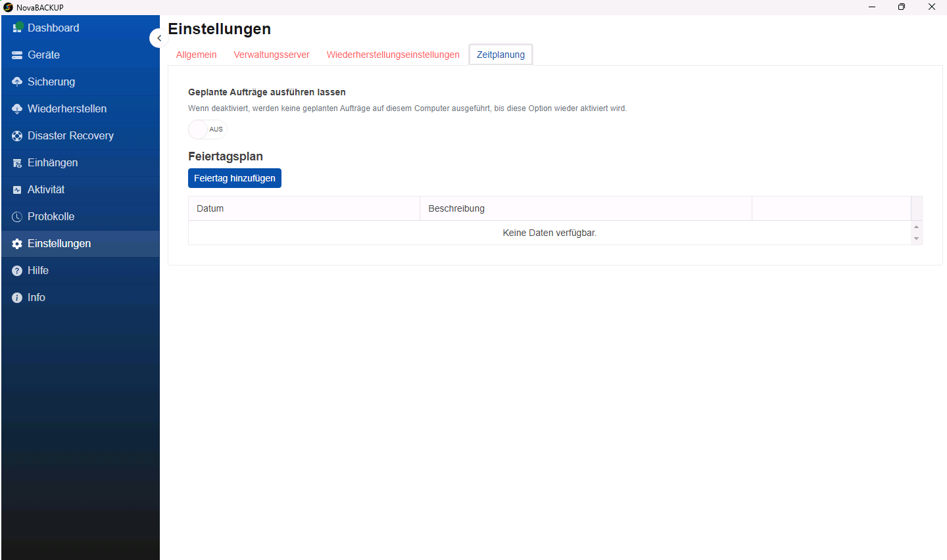Click the Protokolle clock icon
Screen dimensions: 947x560
point(17,217)
